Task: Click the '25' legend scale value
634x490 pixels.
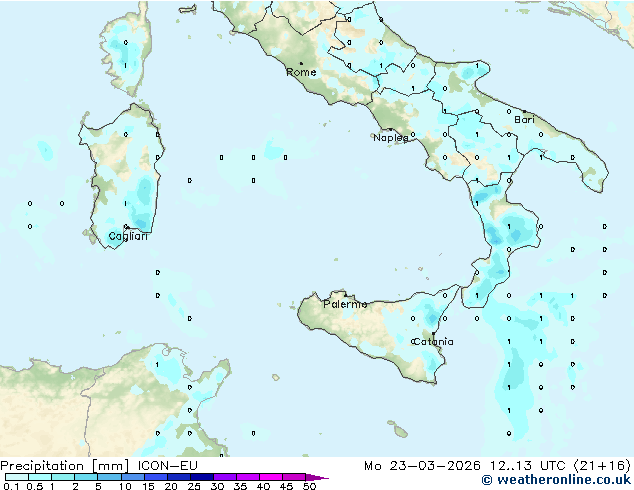Action: tap(194, 486)
